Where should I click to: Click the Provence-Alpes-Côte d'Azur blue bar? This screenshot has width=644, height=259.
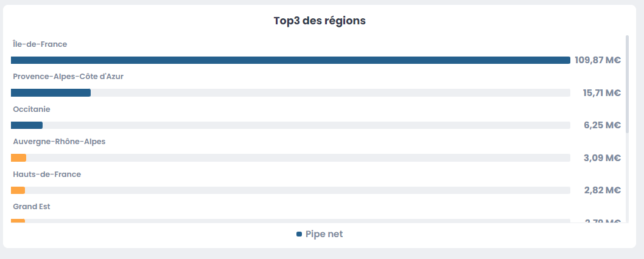[x=51, y=93]
